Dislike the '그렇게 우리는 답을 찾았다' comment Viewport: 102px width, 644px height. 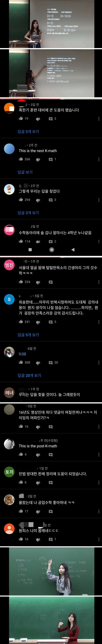coord(38,200)
